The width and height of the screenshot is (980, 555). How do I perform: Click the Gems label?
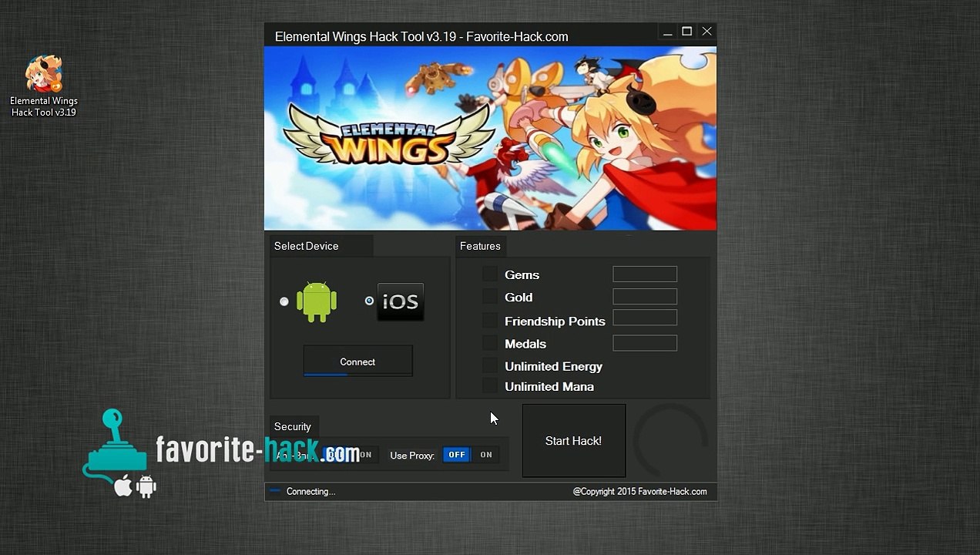pos(522,274)
